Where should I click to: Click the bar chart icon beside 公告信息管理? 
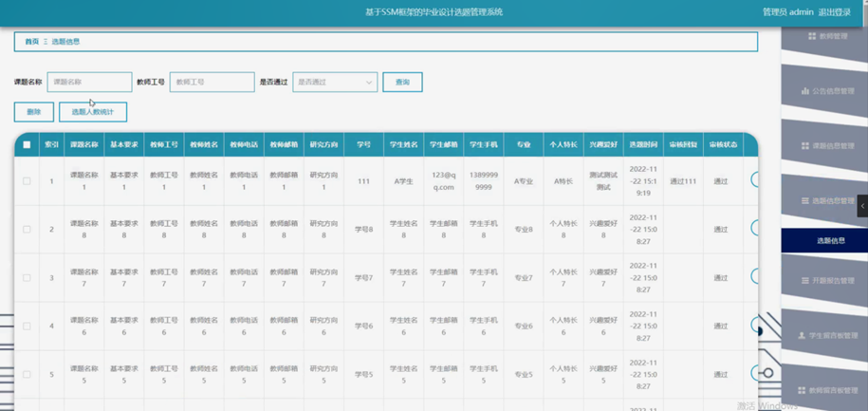tap(804, 91)
